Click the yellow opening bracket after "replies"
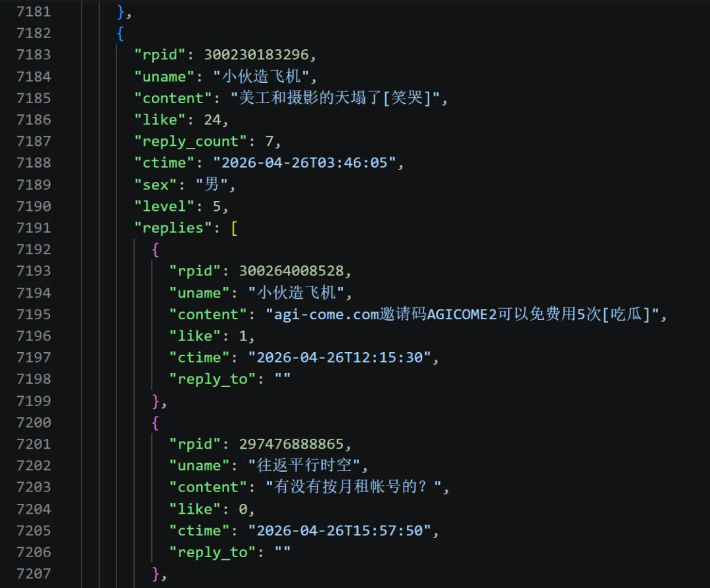Image resolution: width=710 pixels, height=588 pixels. pyautogui.click(x=234, y=228)
